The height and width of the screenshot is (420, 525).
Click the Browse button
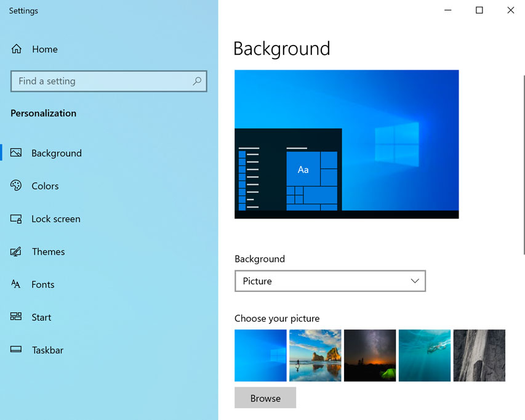265,397
